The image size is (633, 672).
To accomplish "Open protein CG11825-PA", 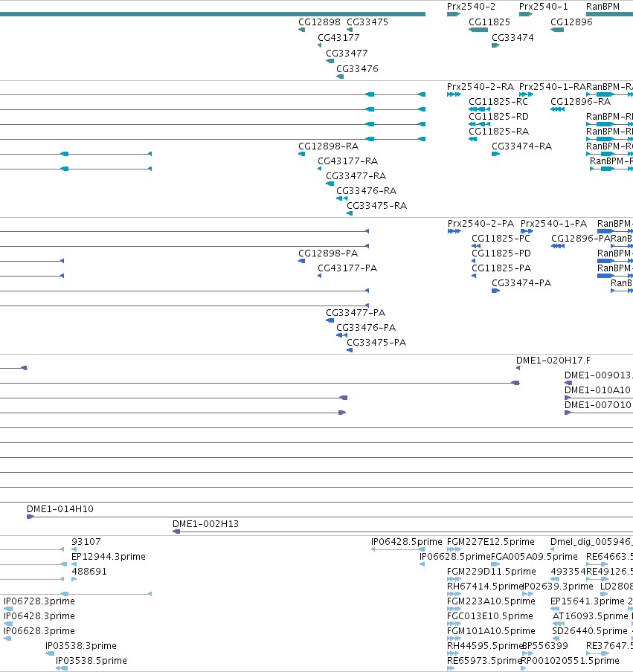I will [501, 268].
